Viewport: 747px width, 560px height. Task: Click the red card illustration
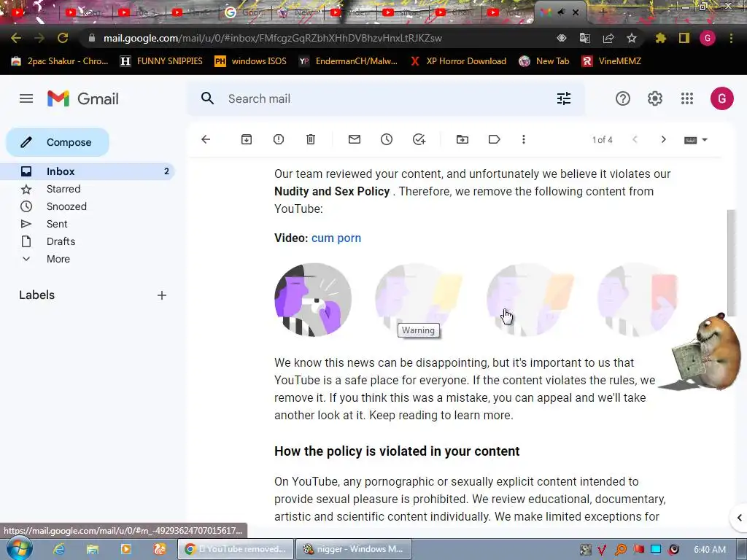pos(638,300)
